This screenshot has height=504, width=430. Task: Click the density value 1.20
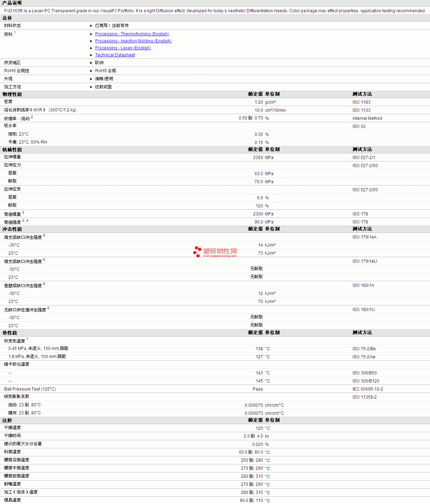(x=259, y=102)
